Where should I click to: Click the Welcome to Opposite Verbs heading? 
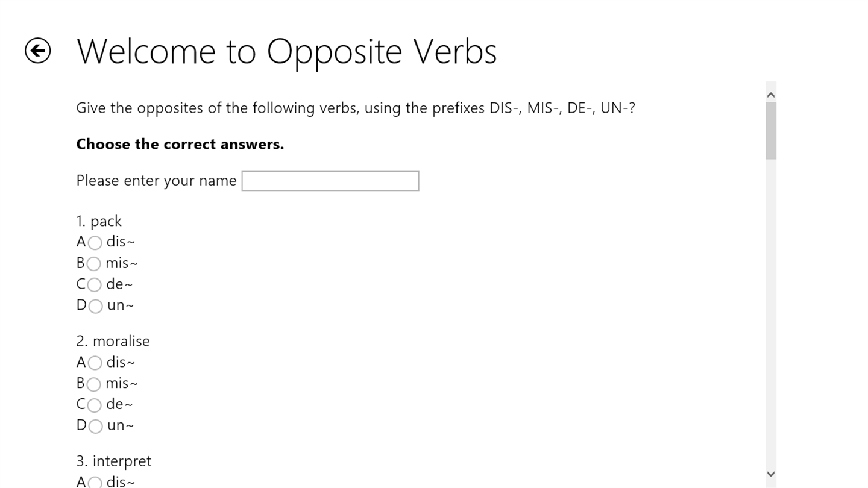click(x=286, y=51)
